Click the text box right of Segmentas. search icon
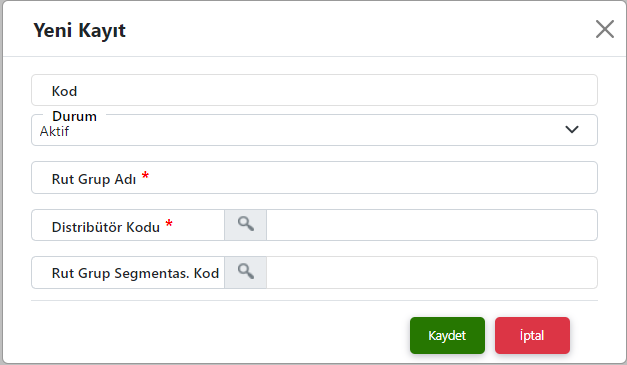This screenshot has height=365, width=627. (x=432, y=272)
